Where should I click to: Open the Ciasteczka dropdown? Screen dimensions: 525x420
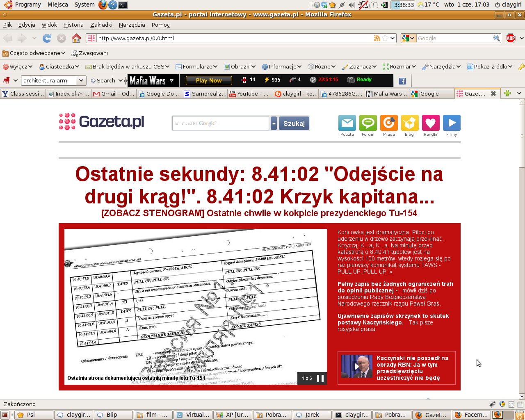pos(59,66)
